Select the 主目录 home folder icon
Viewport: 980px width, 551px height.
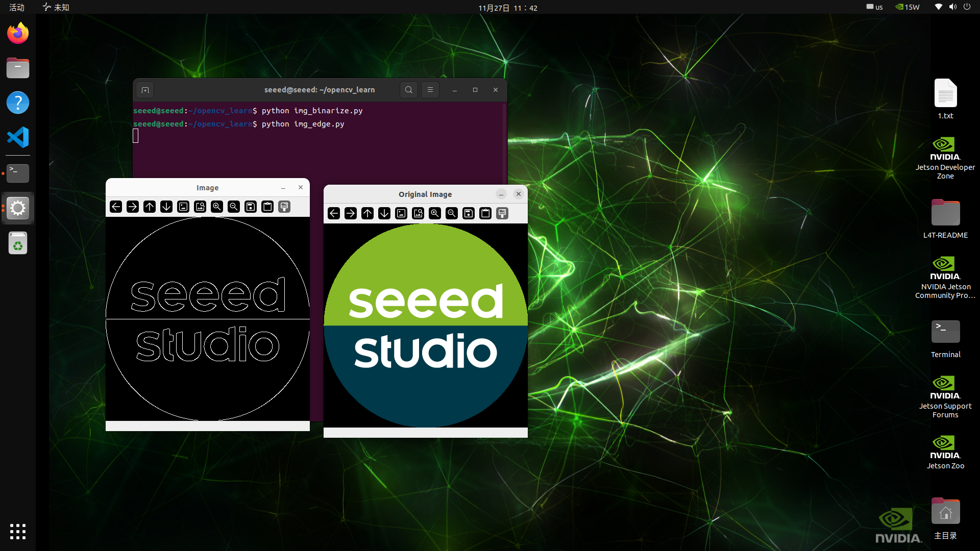coord(945,518)
